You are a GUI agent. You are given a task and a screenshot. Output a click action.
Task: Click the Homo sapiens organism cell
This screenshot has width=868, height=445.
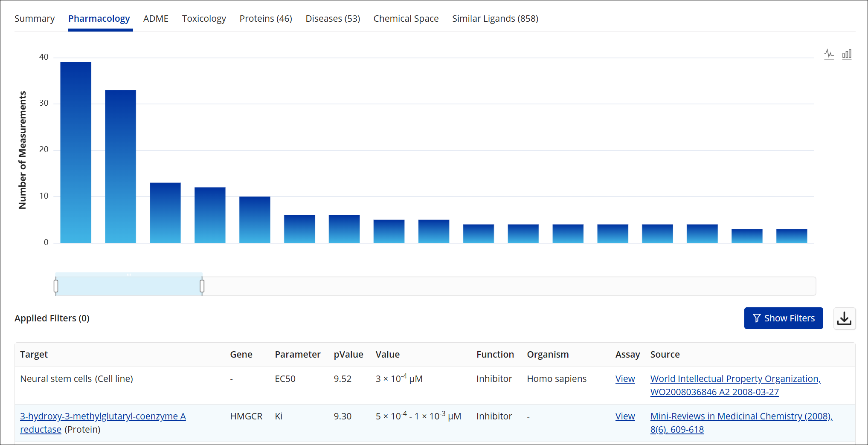pyautogui.click(x=557, y=379)
